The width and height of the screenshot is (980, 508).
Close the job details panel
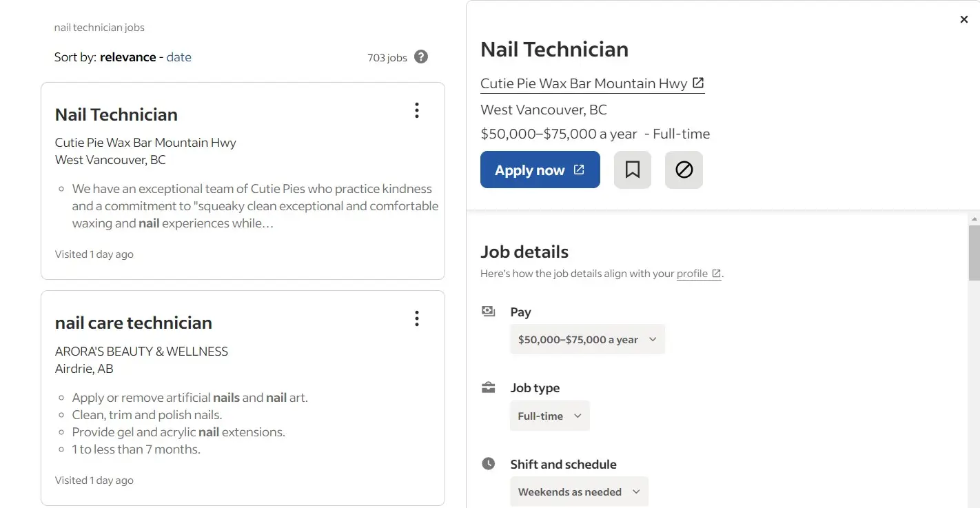coord(964,19)
